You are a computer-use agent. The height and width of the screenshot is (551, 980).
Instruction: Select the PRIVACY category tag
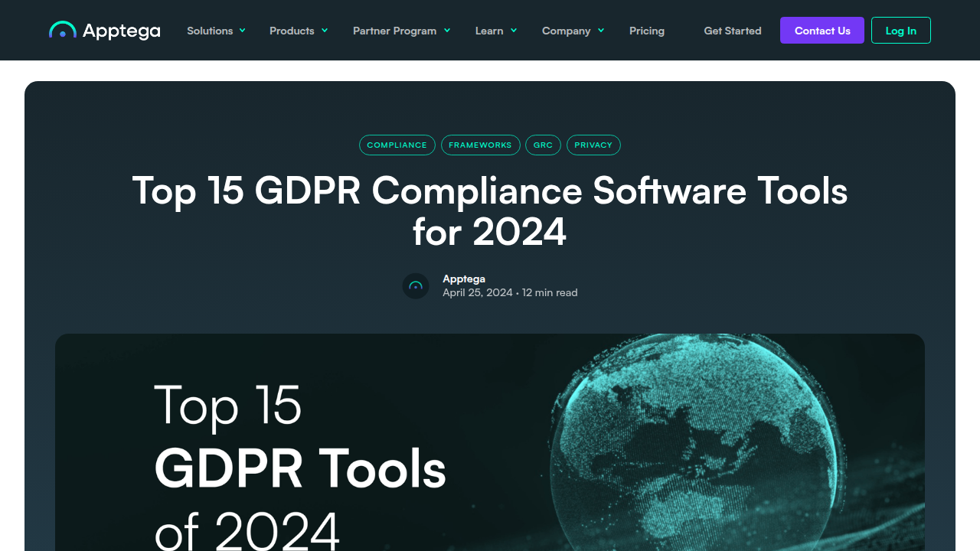593,145
